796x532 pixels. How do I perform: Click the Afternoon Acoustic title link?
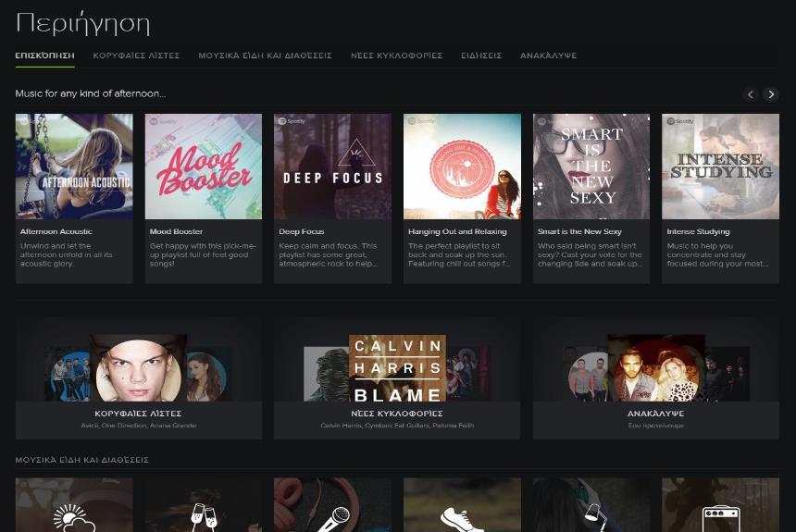point(56,231)
